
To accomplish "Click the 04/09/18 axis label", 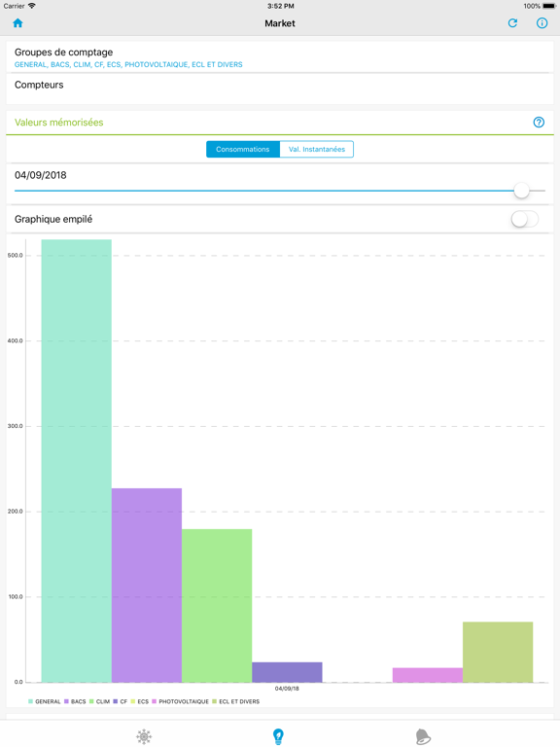I will (x=287, y=689).
